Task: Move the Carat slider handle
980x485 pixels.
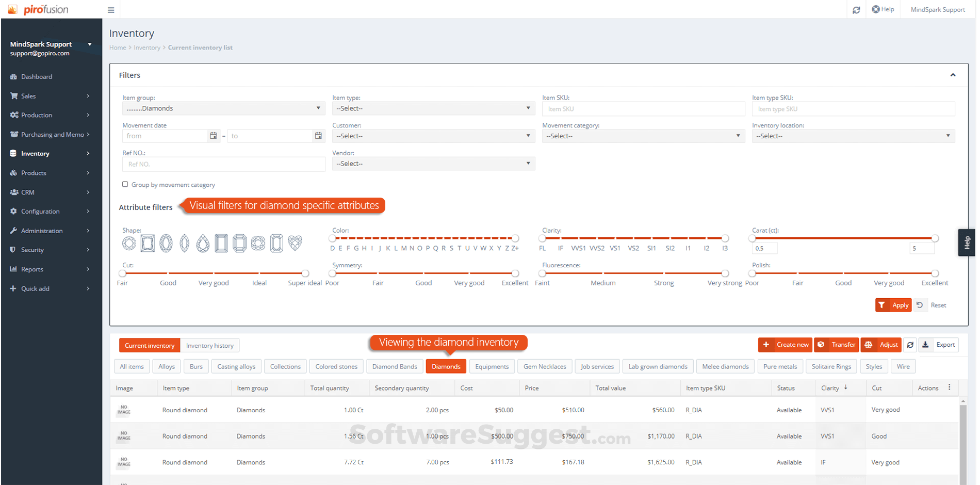Action: point(752,238)
